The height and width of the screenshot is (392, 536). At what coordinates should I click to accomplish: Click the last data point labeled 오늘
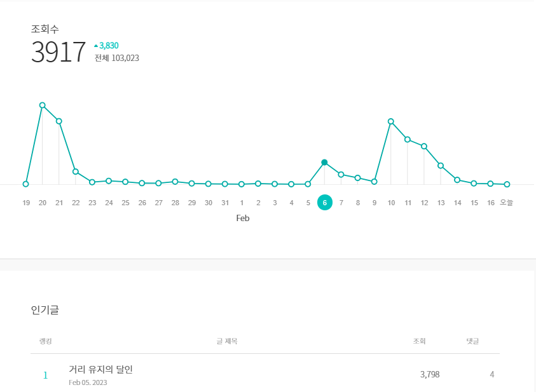[507, 184]
